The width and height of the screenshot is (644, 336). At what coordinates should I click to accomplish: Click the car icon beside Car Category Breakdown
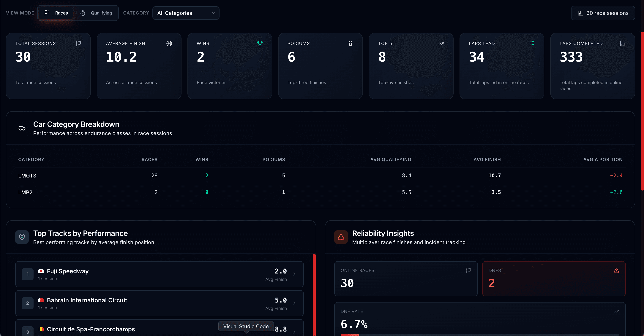tap(22, 128)
